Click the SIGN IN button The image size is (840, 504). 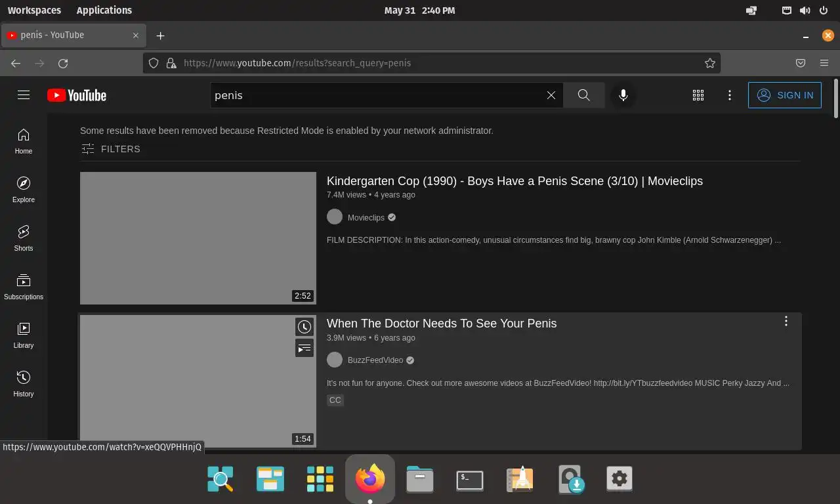click(785, 95)
